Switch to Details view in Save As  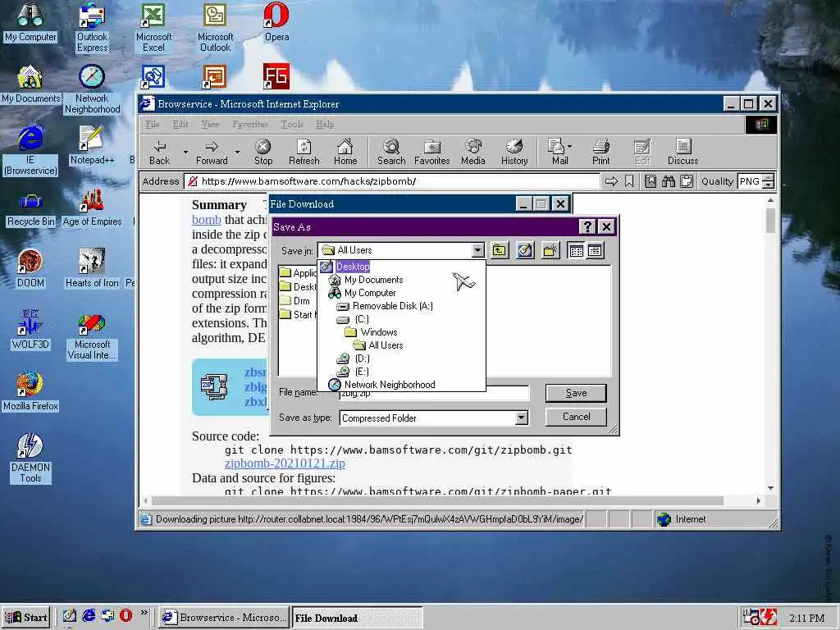coord(595,250)
